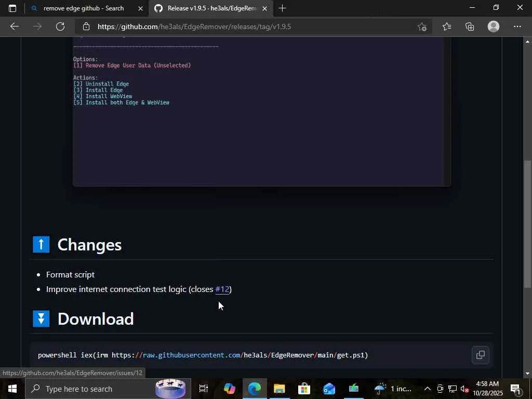Open the raw.githubusercontent.com link in command

point(192,355)
